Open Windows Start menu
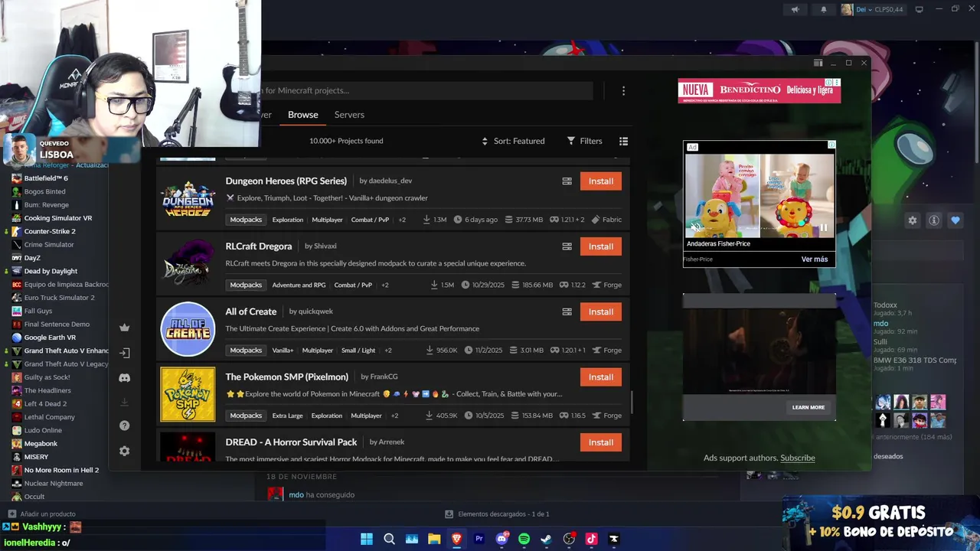This screenshot has width=980, height=551. tap(367, 539)
